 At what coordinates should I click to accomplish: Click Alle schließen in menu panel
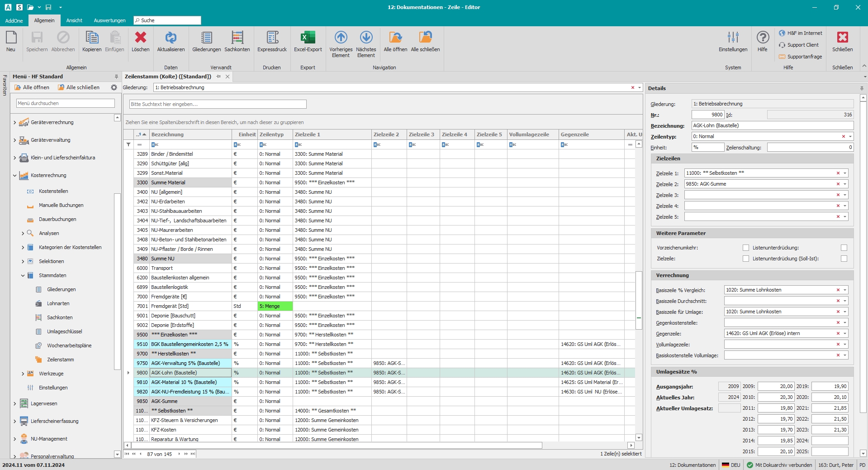point(79,87)
